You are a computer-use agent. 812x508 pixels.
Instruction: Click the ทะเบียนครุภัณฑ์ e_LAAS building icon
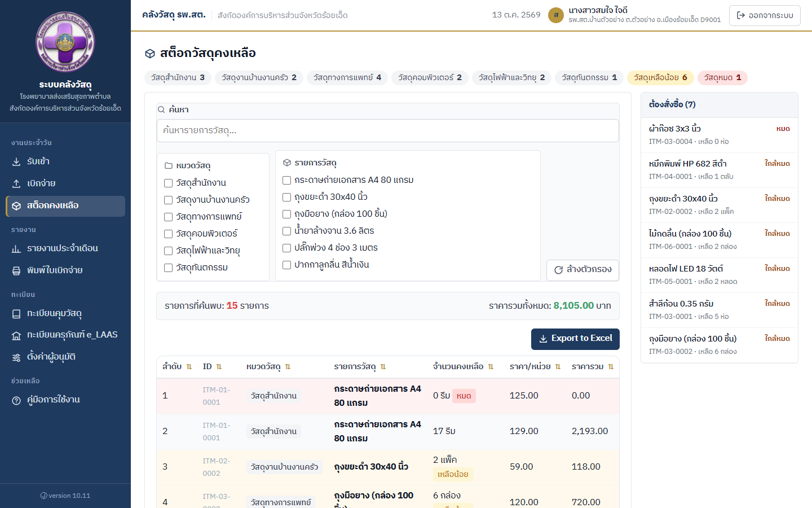click(16, 335)
